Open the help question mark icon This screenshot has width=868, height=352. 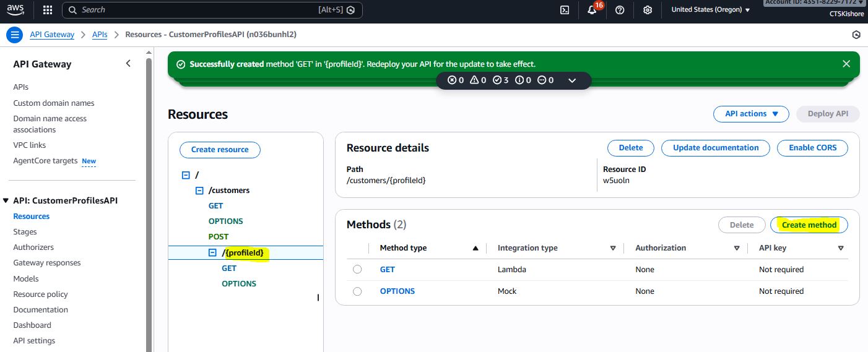[x=620, y=10]
